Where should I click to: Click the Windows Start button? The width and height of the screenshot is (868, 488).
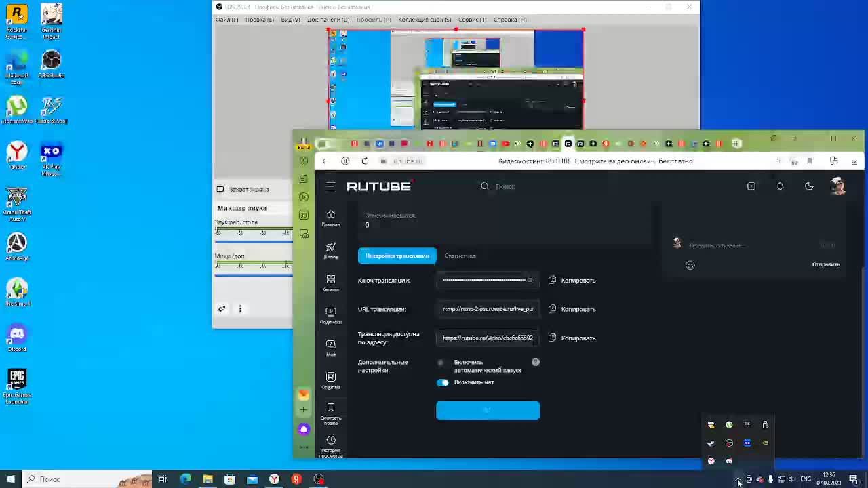point(10,479)
